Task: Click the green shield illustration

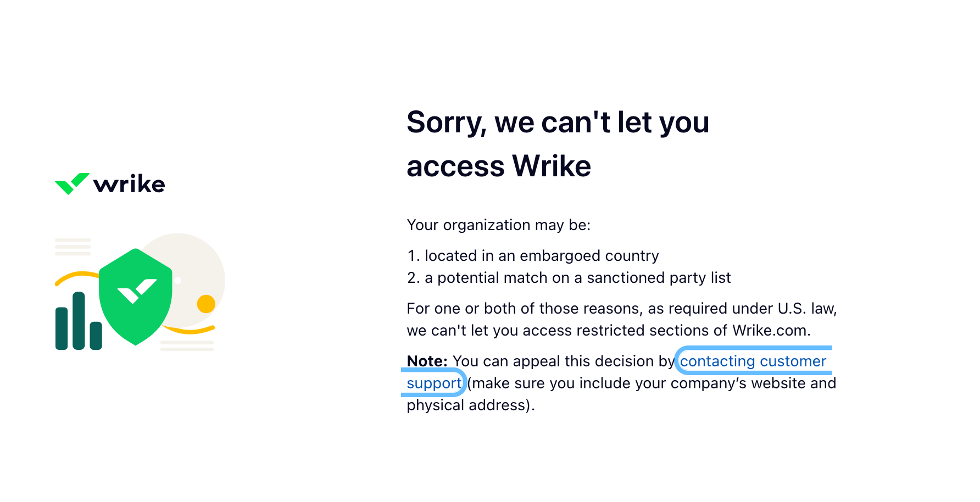Action: [x=136, y=297]
